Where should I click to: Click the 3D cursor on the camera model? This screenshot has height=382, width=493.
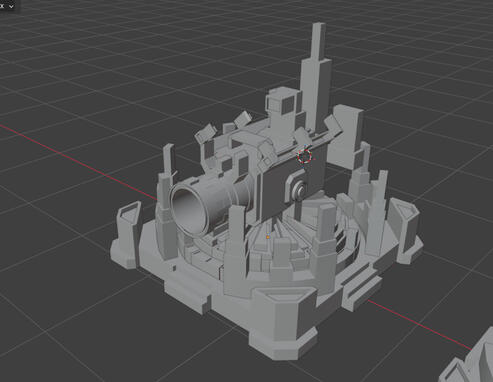tap(305, 156)
